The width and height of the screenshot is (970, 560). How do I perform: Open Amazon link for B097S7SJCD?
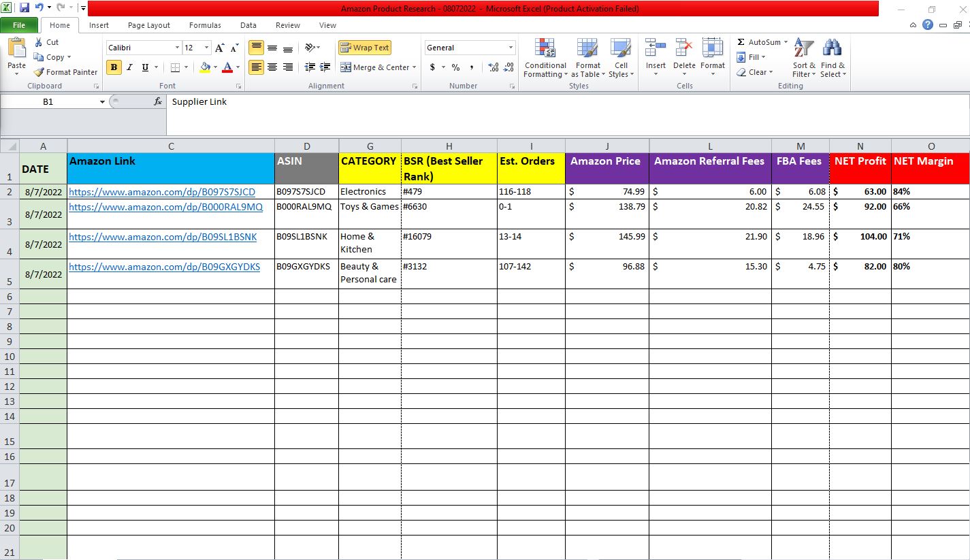pos(162,192)
